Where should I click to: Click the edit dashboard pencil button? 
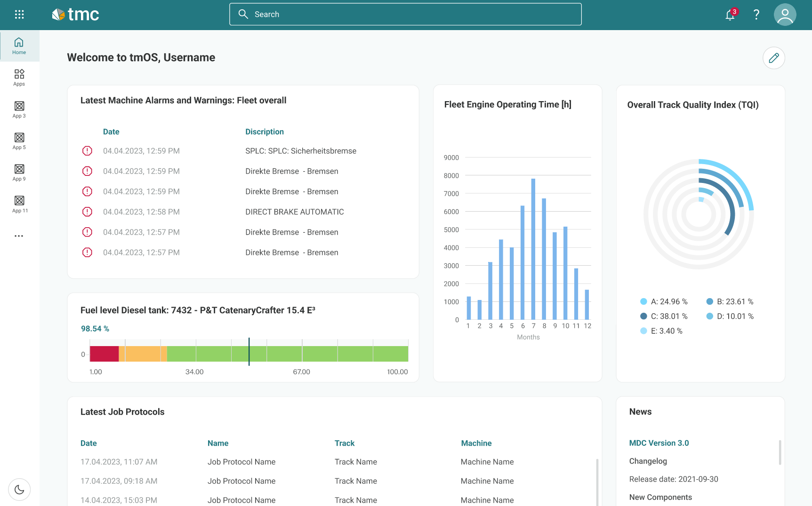tap(773, 58)
